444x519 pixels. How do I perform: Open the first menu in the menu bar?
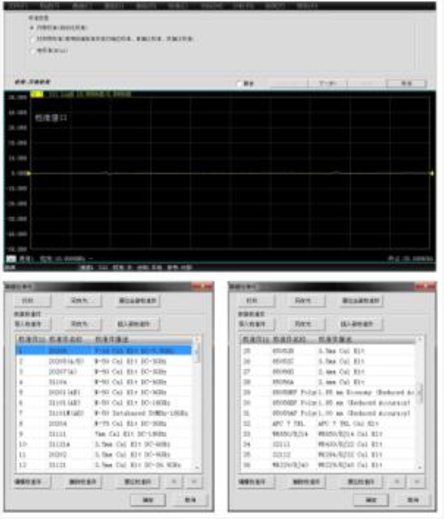click(17, 6)
